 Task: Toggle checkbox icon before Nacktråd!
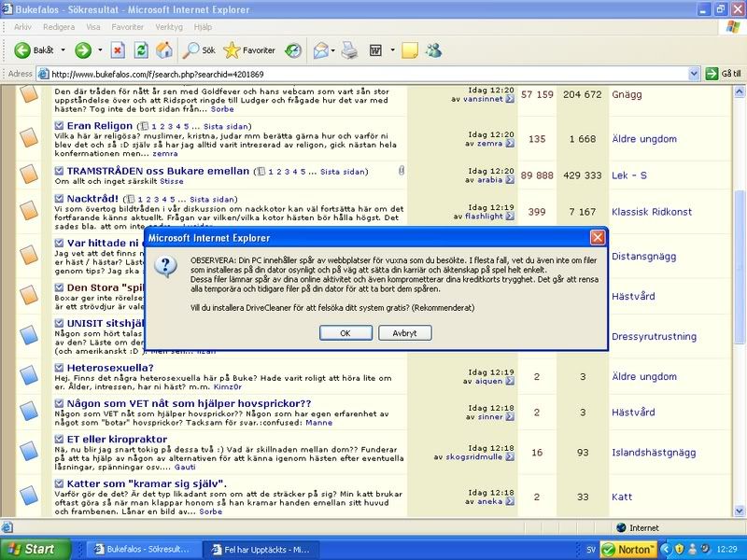[59, 198]
